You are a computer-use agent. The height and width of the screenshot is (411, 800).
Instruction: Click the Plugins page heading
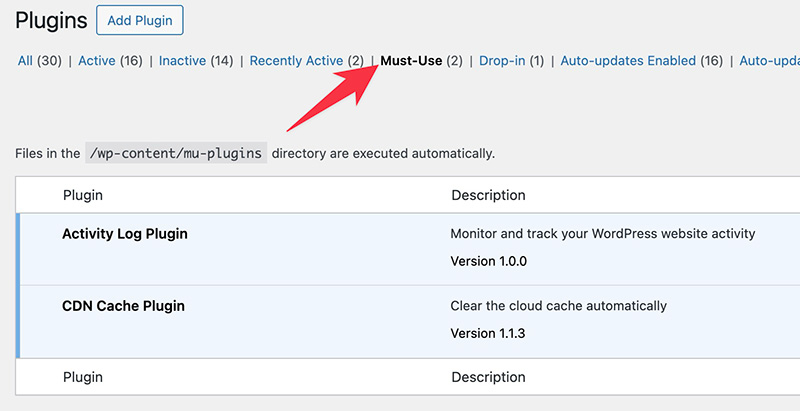[x=50, y=20]
